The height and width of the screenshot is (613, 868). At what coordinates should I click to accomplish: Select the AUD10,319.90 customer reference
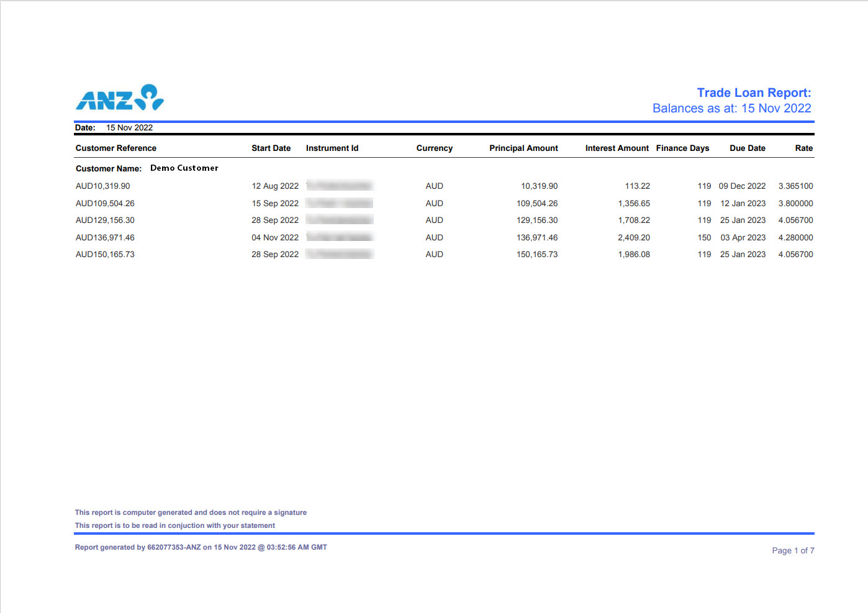103,186
